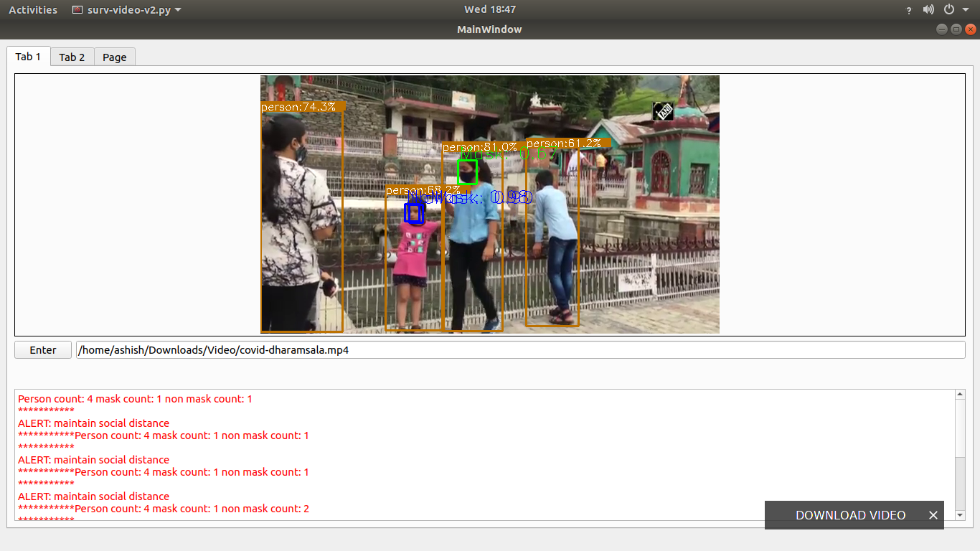Expand the system menu arrow
980x551 pixels.
[965, 10]
